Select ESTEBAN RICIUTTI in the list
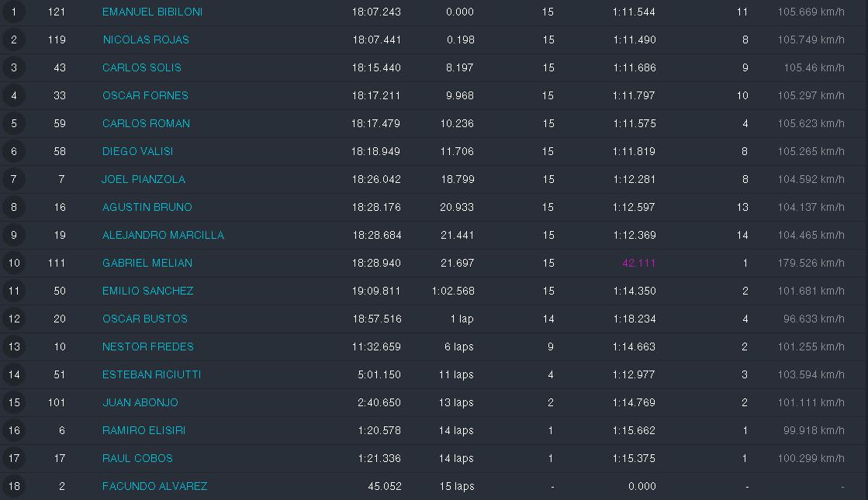The image size is (868, 500). [x=151, y=374]
